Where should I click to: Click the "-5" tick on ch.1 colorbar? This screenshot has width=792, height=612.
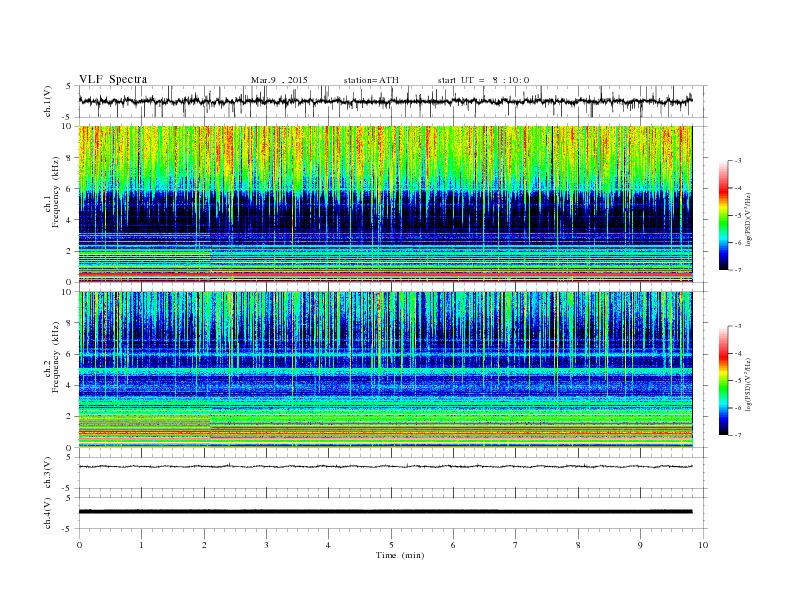click(738, 216)
